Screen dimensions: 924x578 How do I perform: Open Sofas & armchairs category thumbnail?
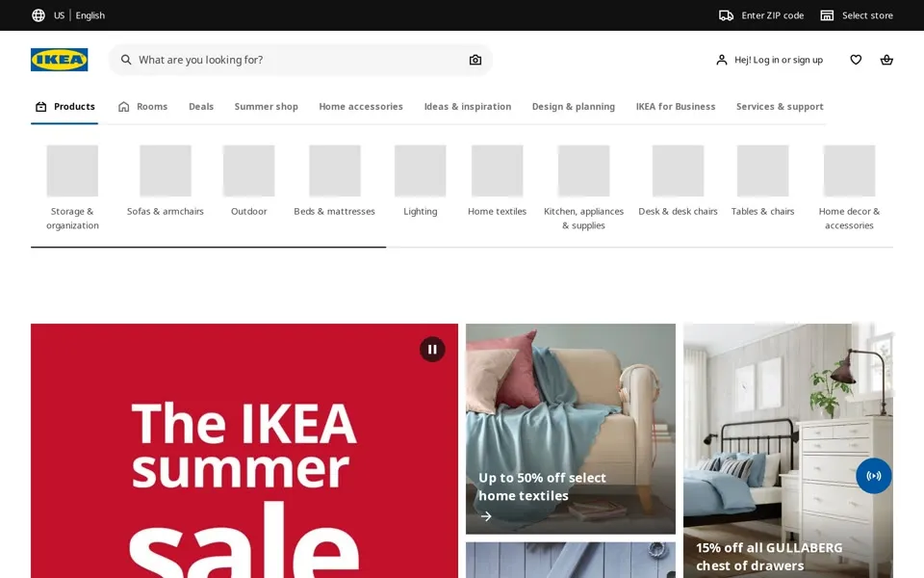[165, 171]
